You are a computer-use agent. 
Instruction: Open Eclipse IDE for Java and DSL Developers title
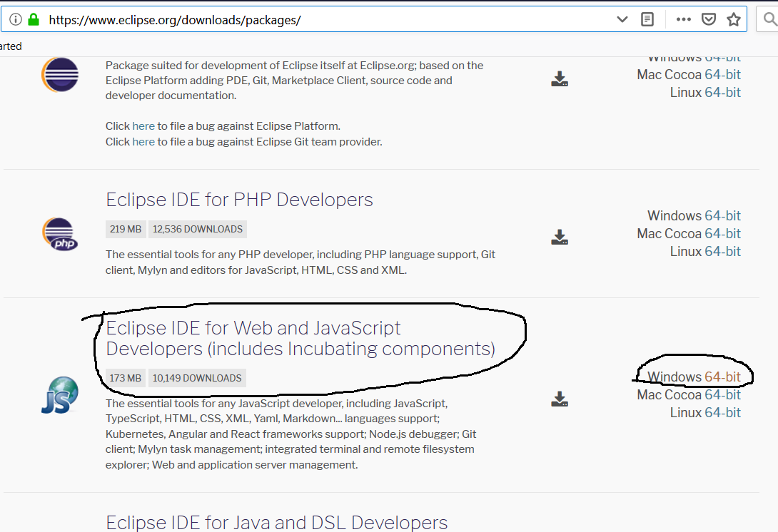(x=276, y=522)
